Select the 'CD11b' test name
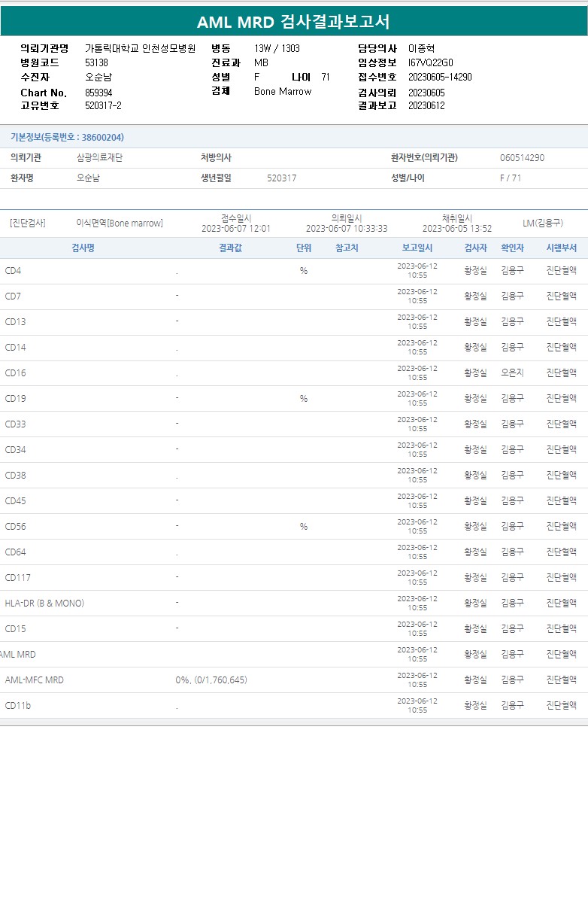Image resolution: width=588 pixels, height=897 pixels. click(x=17, y=706)
